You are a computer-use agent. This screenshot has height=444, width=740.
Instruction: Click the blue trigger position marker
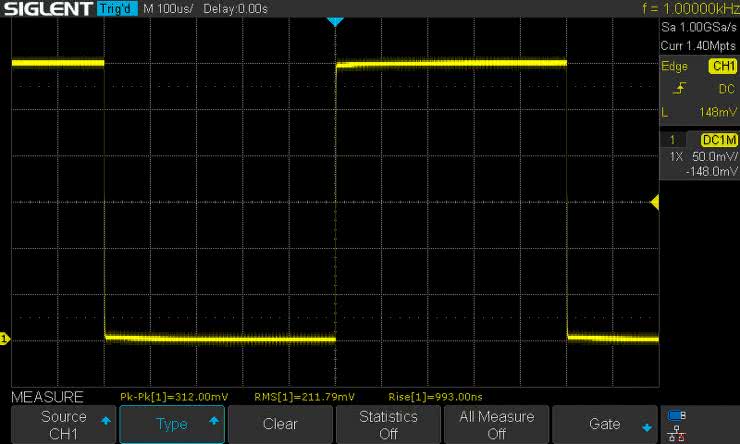(x=335, y=21)
